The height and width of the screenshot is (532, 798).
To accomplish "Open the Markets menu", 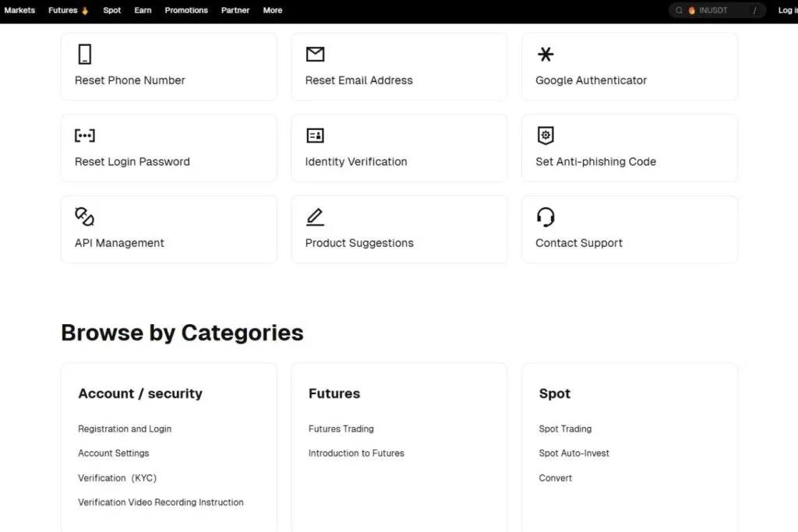I will (19, 10).
